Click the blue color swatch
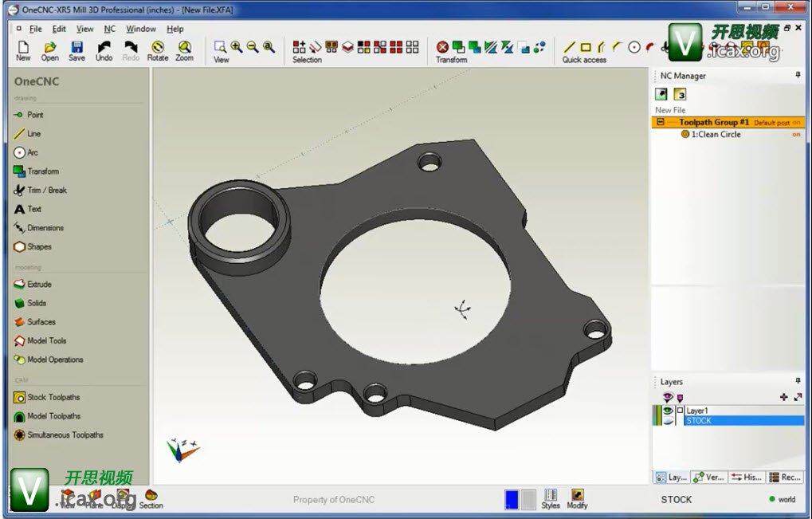This screenshot has width=812, height=519. (511, 500)
